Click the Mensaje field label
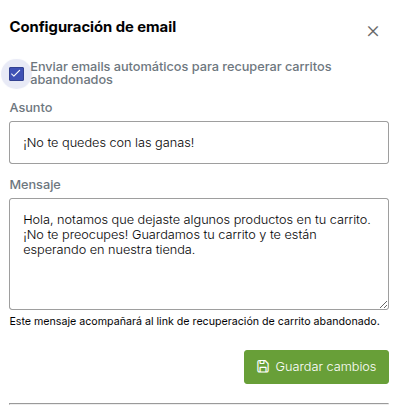The width and height of the screenshot is (399, 412). (x=35, y=185)
